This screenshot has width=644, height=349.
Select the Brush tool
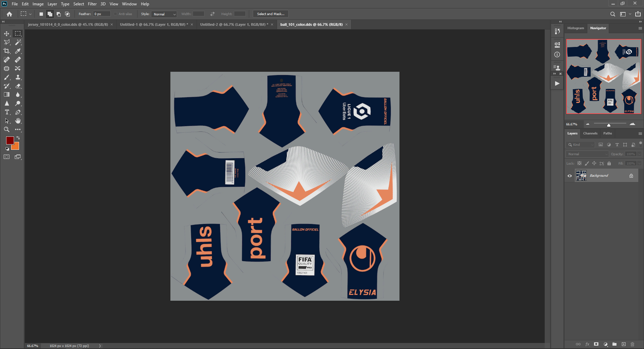pyautogui.click(x=7, y=77)
